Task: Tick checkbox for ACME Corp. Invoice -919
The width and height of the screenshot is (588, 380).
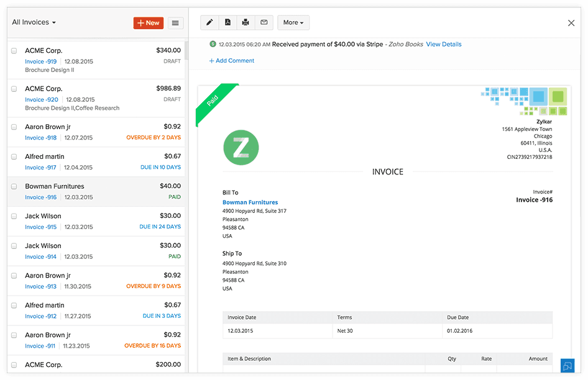Action: [14, 50]
